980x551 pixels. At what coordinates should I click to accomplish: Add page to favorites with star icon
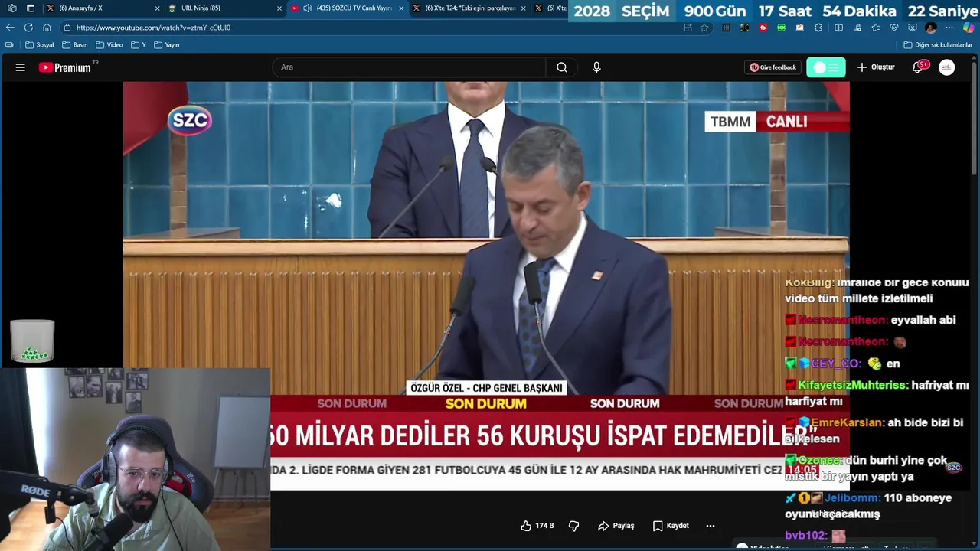click(704, 28)
